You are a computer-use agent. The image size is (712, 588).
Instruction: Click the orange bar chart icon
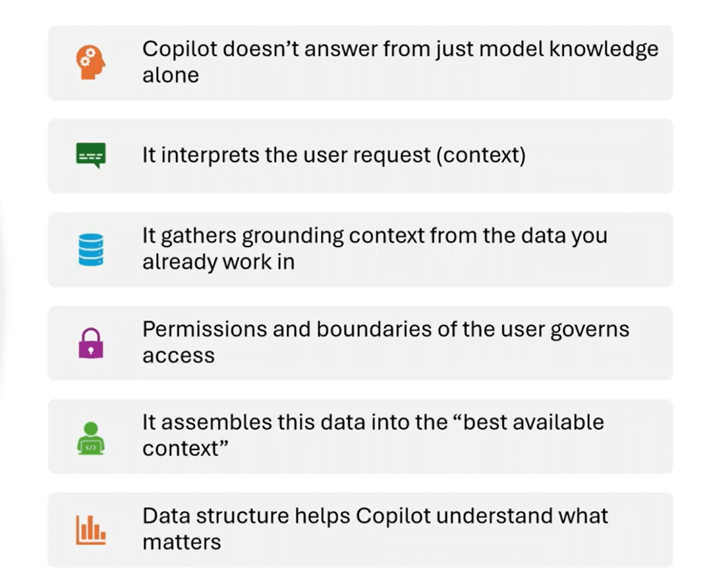pos(91,529)
